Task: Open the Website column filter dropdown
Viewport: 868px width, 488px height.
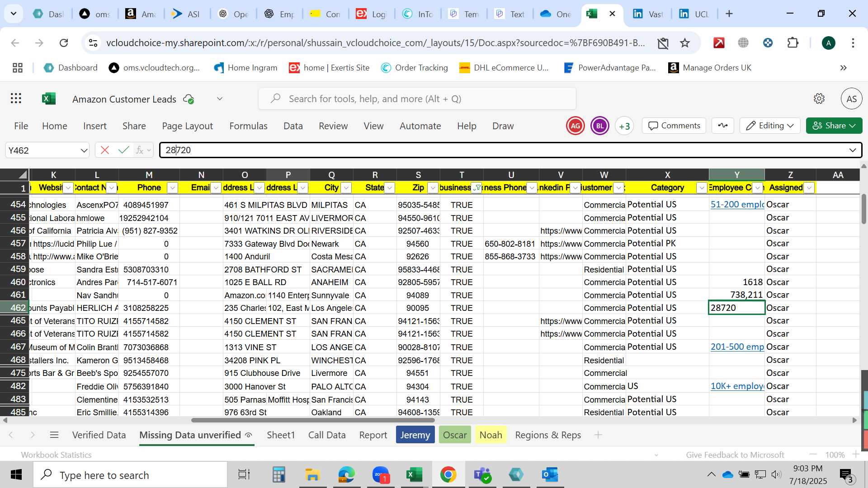Action: point(68,188)
